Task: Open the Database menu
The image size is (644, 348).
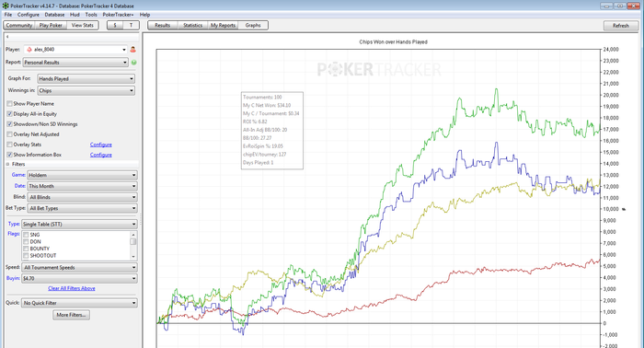Action: click(54, 15)
